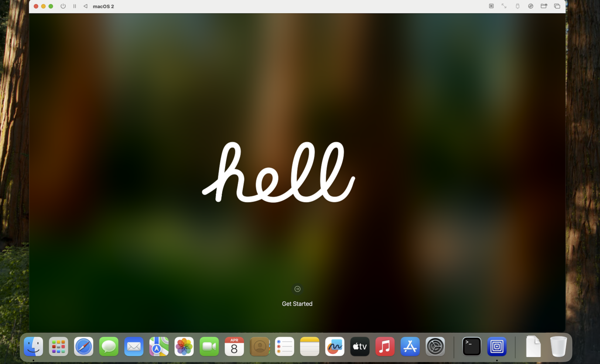The width and height of the screenshot is (600, 364).
Task: Restart the virtual machine
Action: point(85,6)
